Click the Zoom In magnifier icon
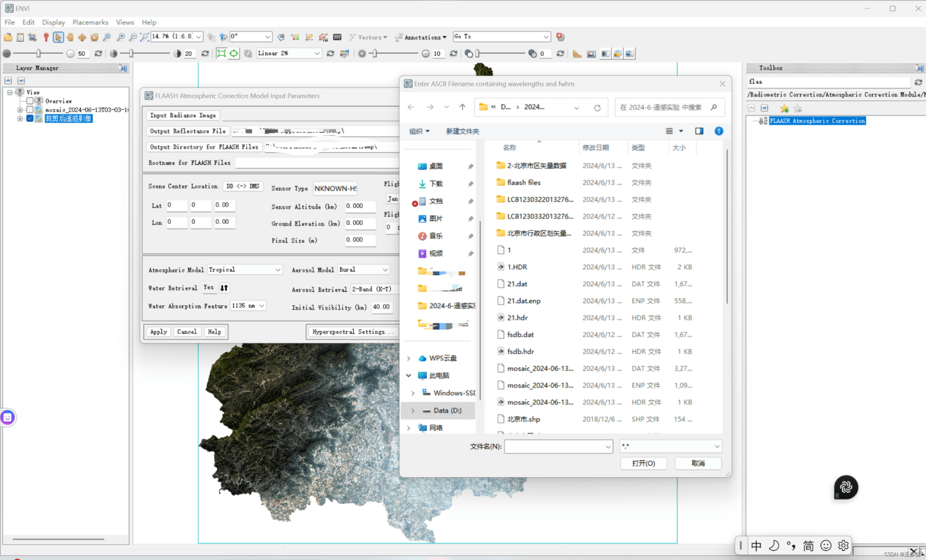This screenshot has height=560, width=926. (x=121, y=37)
